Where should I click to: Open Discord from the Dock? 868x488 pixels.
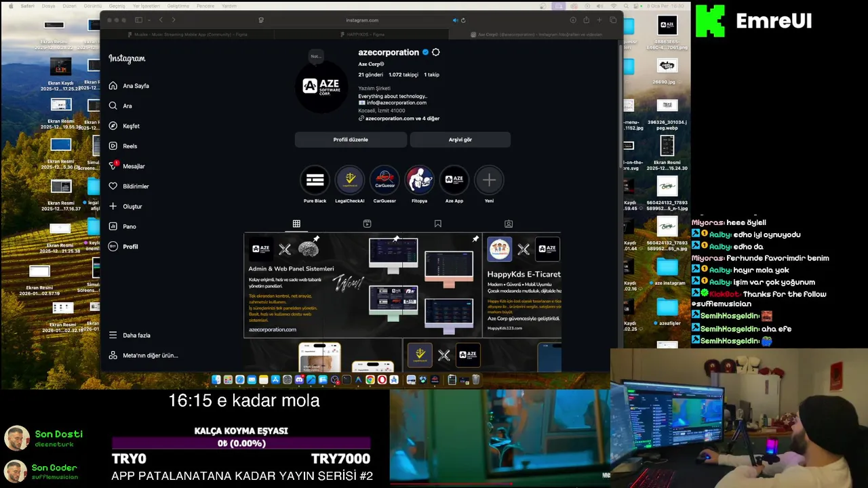click(299, 380)
